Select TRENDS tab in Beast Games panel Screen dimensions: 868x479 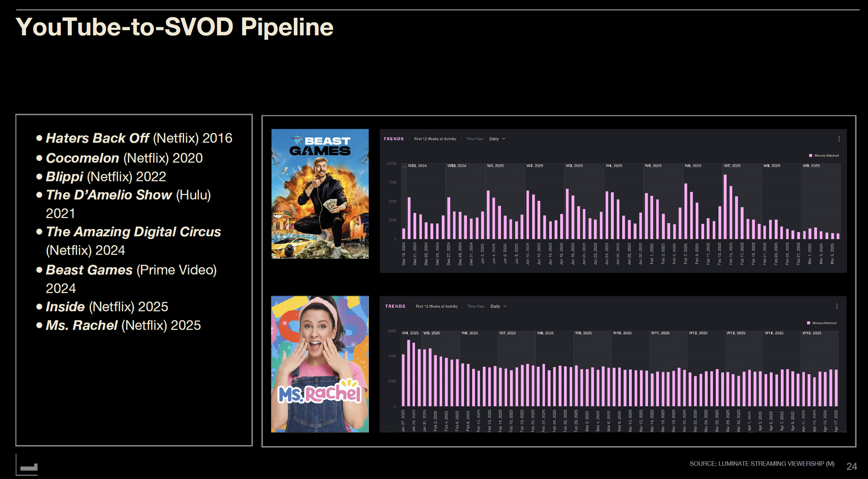coord(394,139)
